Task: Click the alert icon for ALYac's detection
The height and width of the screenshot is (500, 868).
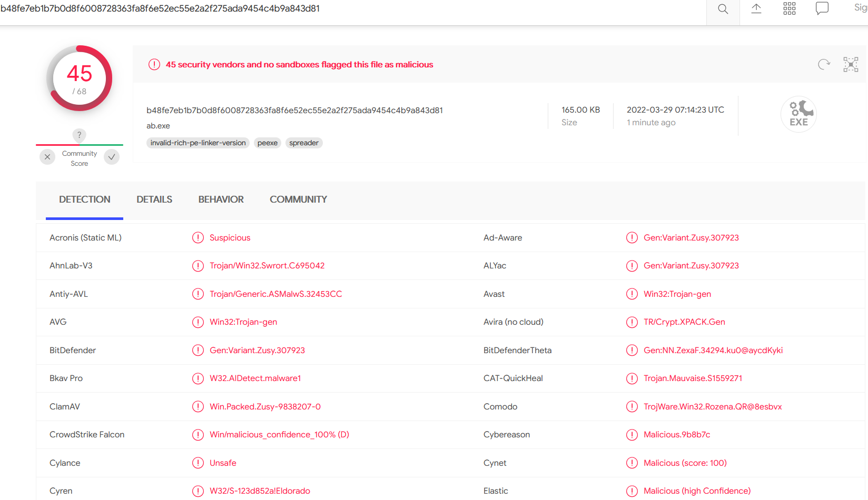Action: click(632, 266)
